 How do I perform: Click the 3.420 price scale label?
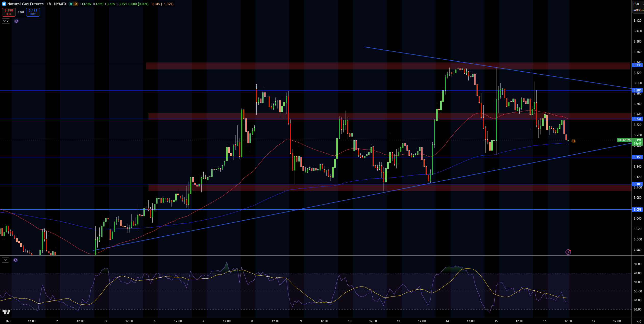coord(638,21)
